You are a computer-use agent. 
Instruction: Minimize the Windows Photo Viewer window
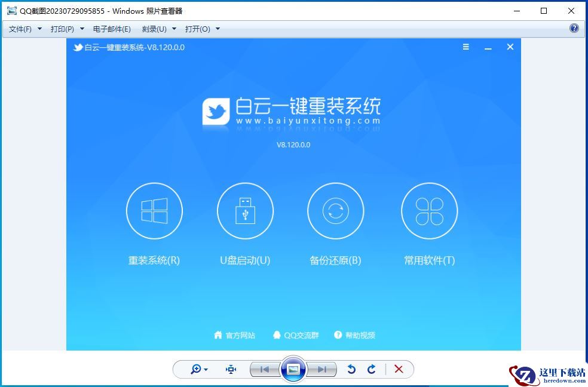point(517,11)
